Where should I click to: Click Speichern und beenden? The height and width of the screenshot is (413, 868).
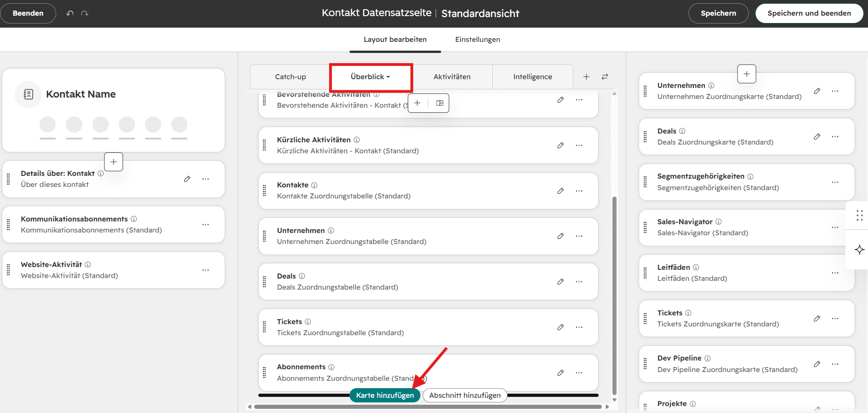[809, 13]
